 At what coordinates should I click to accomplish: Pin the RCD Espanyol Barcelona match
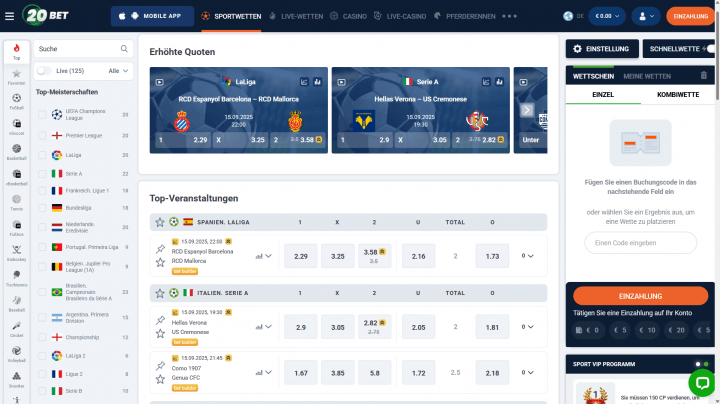pos(160,249)
